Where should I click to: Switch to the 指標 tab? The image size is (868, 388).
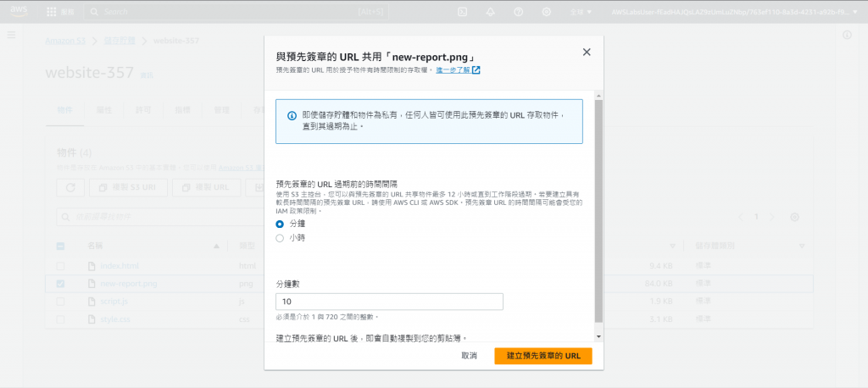(x=183, y=110)
